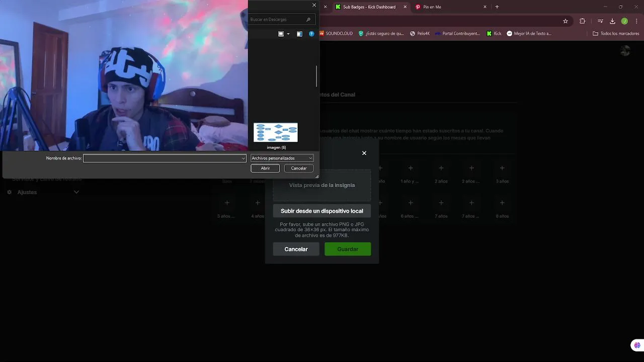Click the search magnifier icon in file dialog
Screen dimensions: 644x362
pyautogui.click(x=308, y=19)
